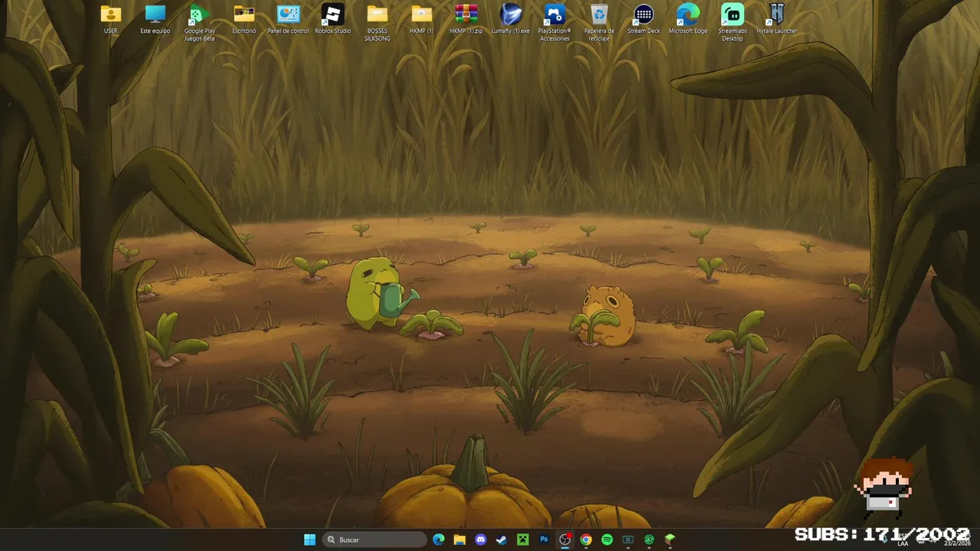This screenshot has height=551, width=980.
Task: Open the grass block taskbar icon
Action: click(x=670, y=540)
